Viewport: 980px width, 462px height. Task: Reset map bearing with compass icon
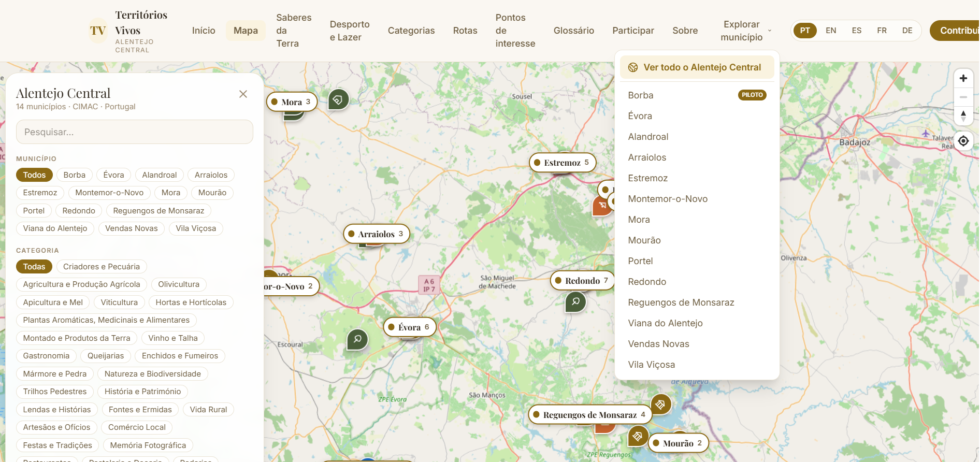pyautogui.click(x=963, y=116)
